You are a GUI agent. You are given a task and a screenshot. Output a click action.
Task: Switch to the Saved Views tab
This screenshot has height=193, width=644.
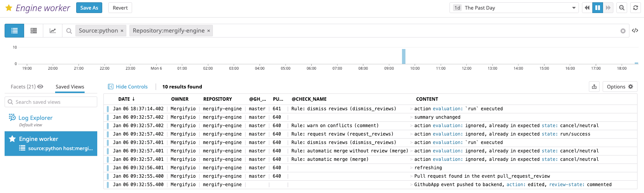coord(70,87)
